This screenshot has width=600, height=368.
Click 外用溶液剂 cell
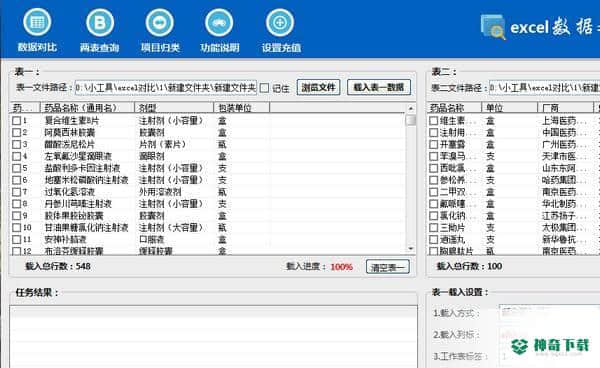point(160,192)
